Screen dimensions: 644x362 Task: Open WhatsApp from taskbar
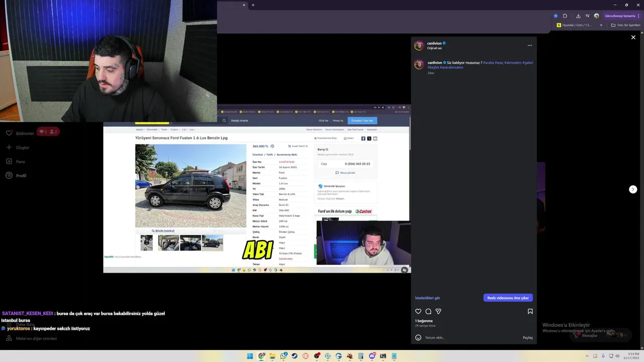(284, 356)
